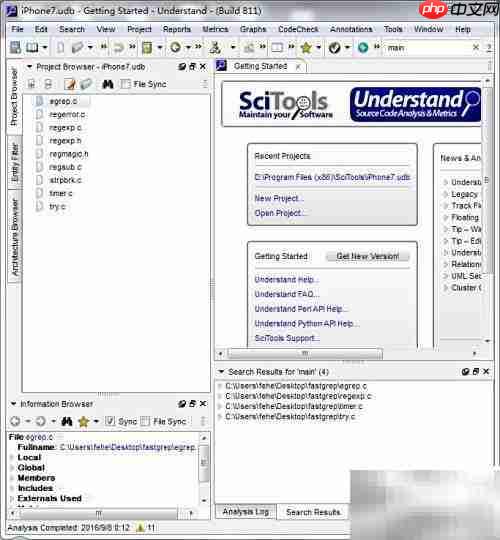The height and width of the screenshot is (540, 500).
Task: Click the Getting Started page horizontal scrollbar
Action: (x=305, y=353)
